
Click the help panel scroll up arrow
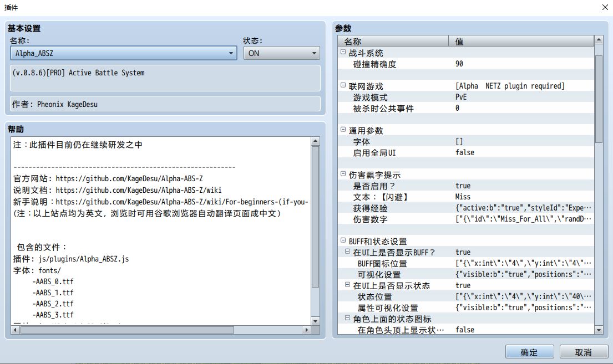pyautogui.click(x=315, y=141)
